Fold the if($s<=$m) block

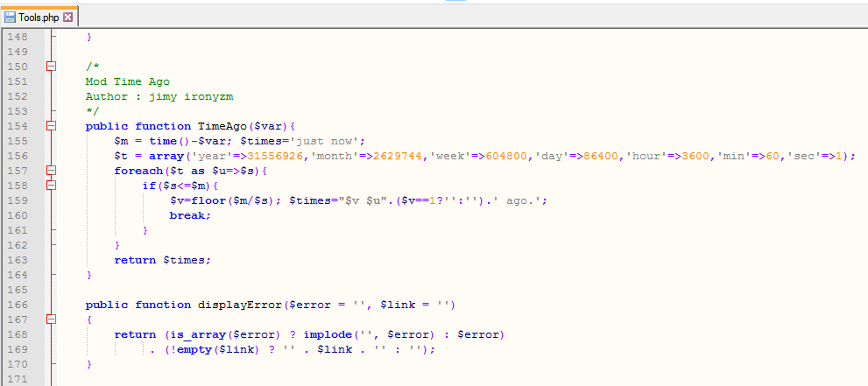coord(51,186)
